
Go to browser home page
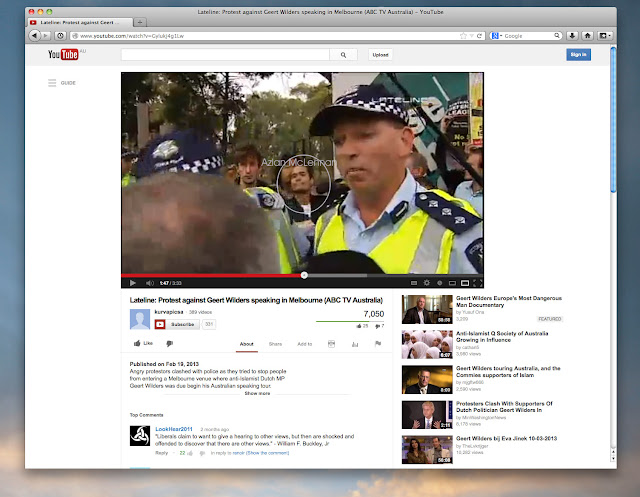click(x=587, y=36)
